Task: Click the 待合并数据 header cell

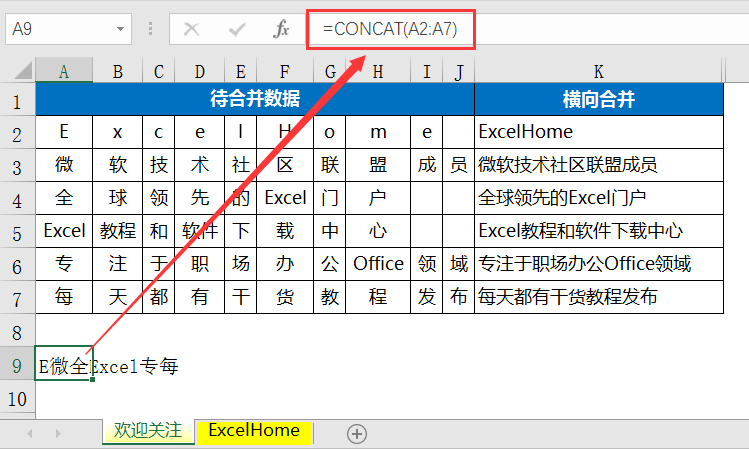Action: [255, 99]
